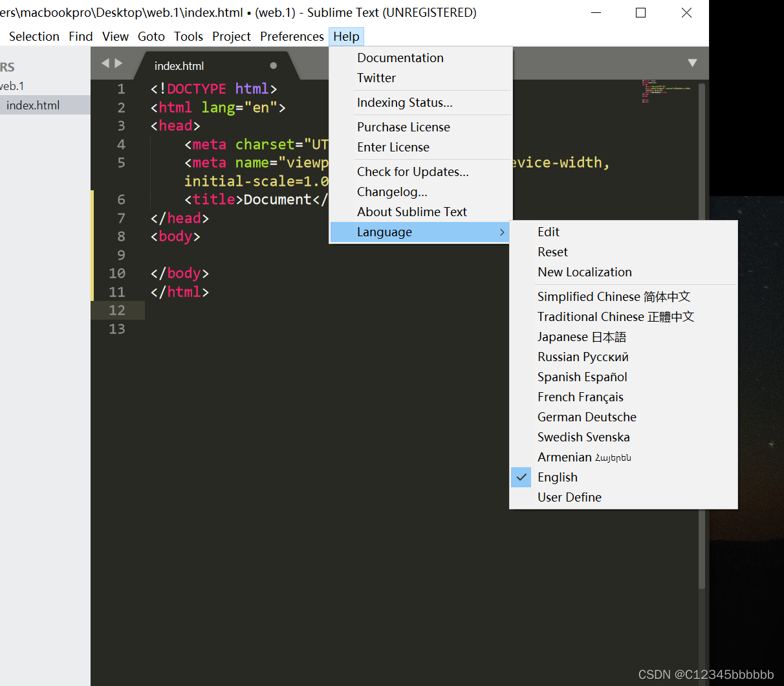
Task: Choose Edit in Language submenu
Action: 624,232
